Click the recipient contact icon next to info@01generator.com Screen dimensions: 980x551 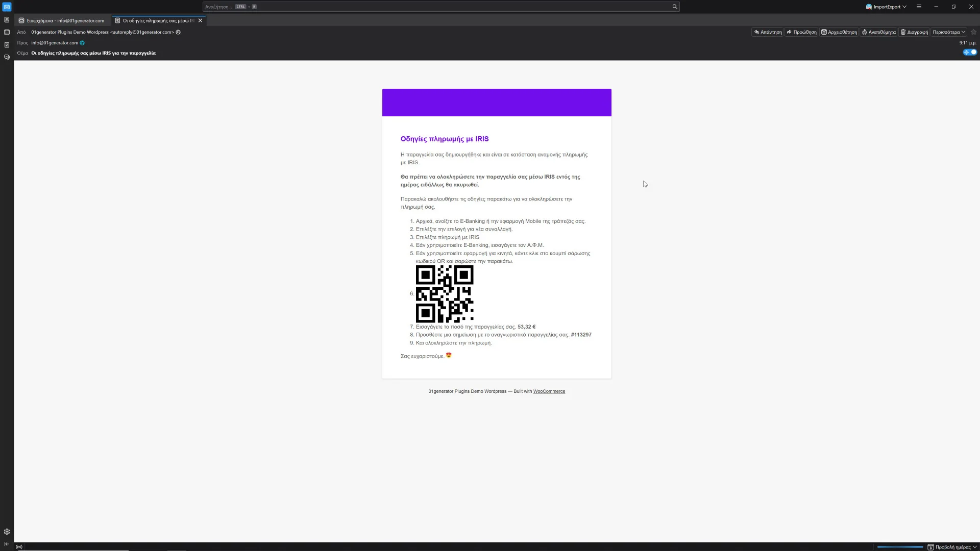click(x=82, y=43)
